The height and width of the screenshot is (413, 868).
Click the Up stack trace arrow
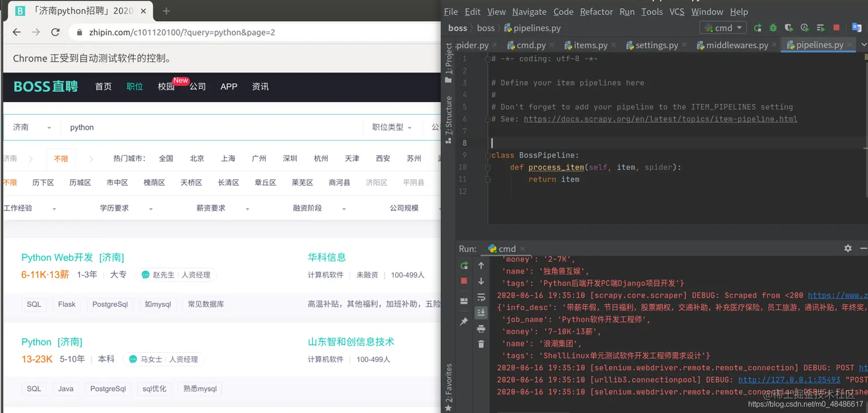pos(481,266)
